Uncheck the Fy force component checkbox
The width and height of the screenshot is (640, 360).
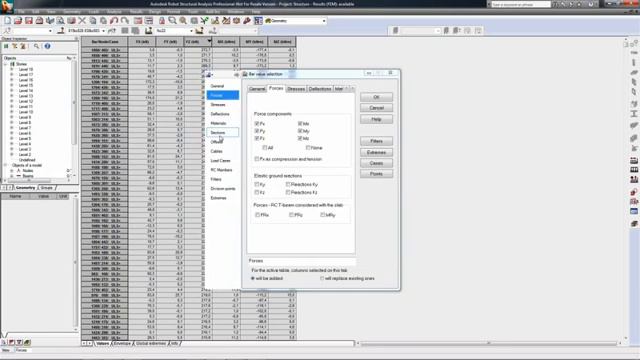(x=257, y=131)
